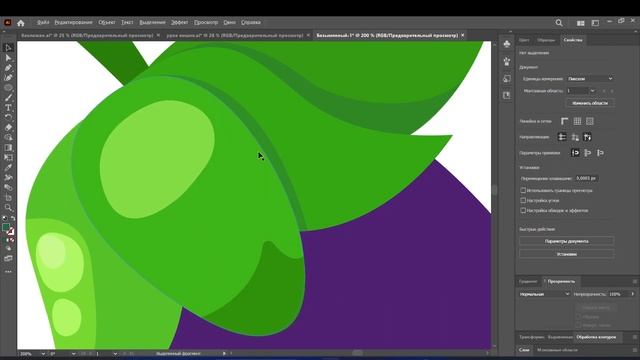Click the keyboard increment input field
The width and height of the screenshot is (640, 360).
coord(587,178)
